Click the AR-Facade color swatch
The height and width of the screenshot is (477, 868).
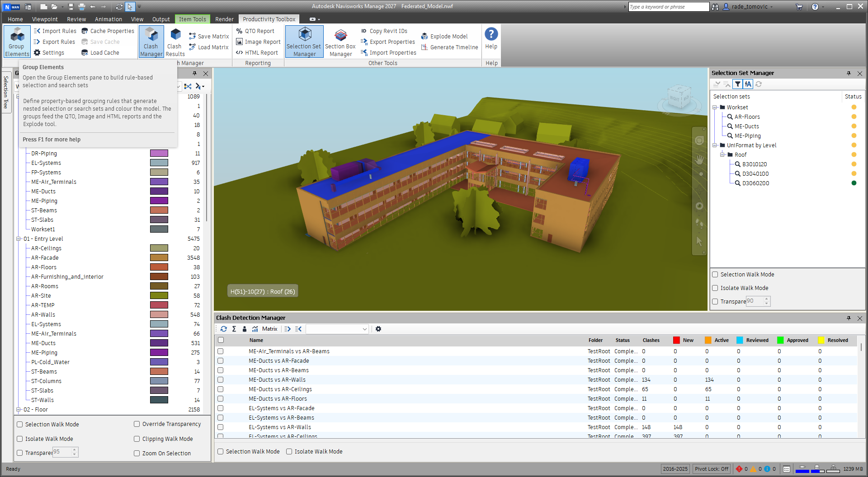159,258
